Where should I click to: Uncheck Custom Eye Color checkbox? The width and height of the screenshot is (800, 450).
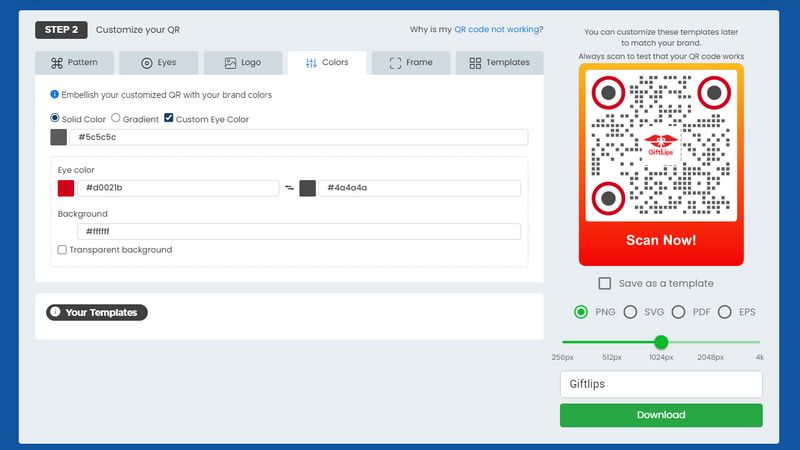point(169,119)
